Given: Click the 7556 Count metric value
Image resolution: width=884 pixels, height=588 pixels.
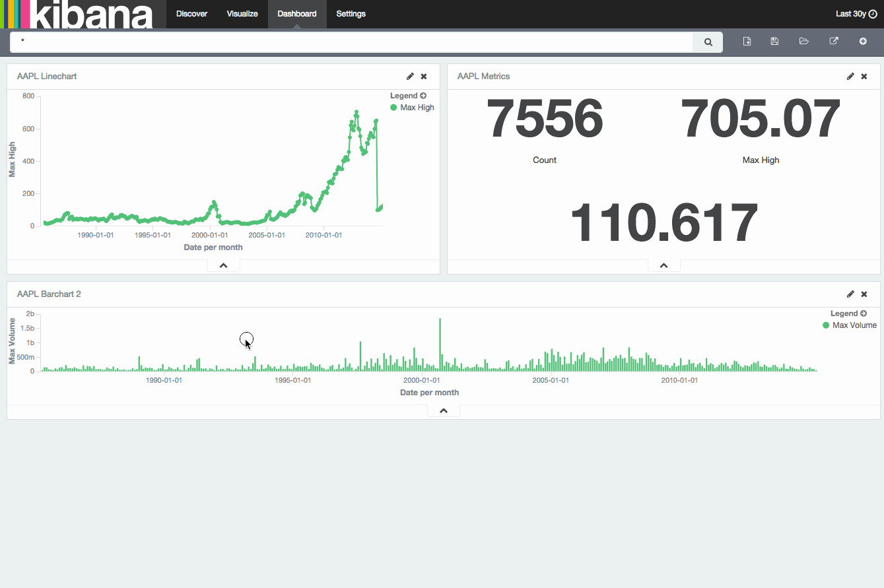Looking at the screenshot, I should [545, 119].
